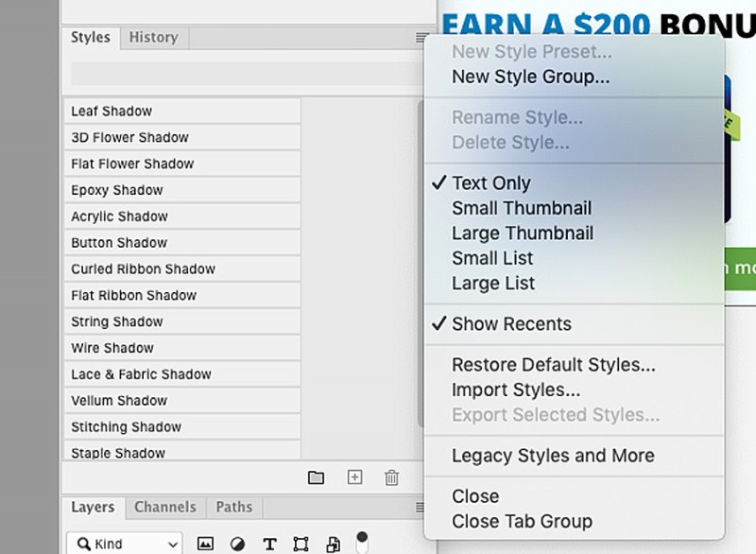
Task: Filter layers by shape layers icon
Action: coord(301,544)
